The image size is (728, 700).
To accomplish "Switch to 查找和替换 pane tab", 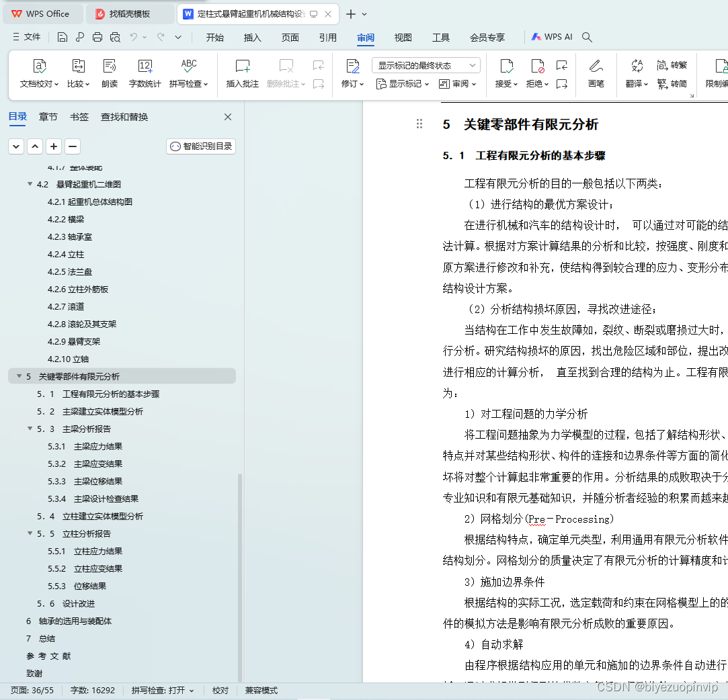I will [x=124, y=117].
